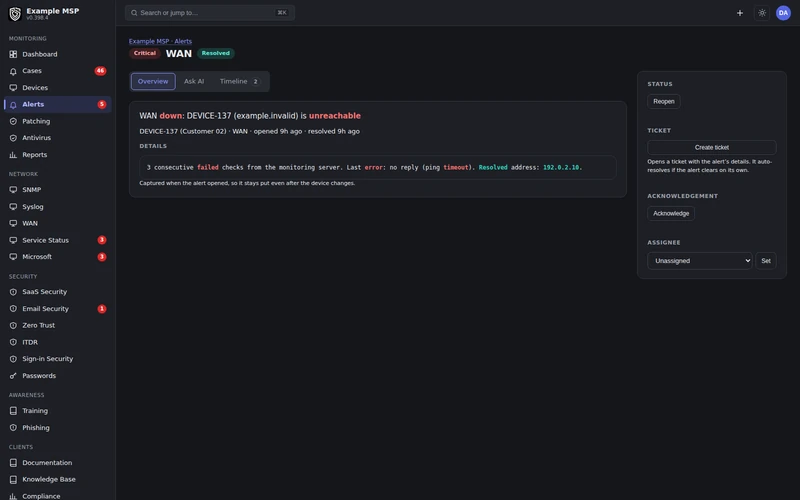Click the Reports bar chart icon
This screenshot has height=500, width=800.
(x=13, y=155)
